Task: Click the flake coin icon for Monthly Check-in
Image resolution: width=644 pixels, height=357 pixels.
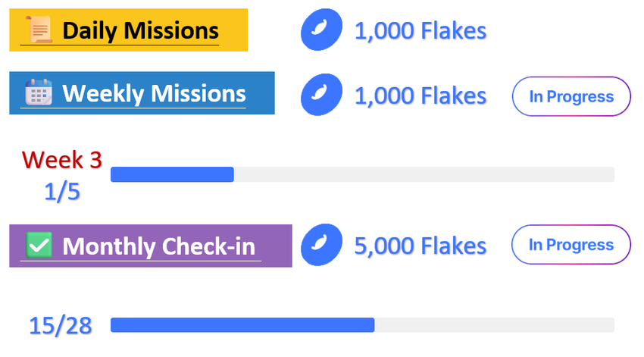Action: (x=320, y=246)
